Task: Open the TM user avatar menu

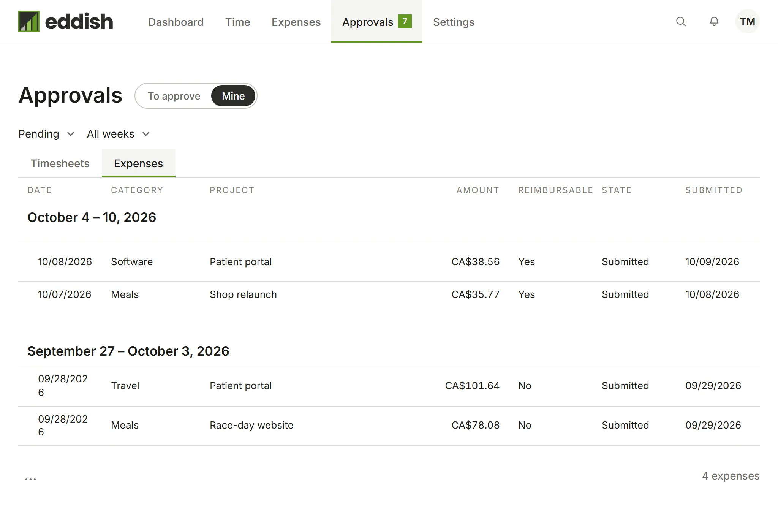Action: tap(747, 22)
